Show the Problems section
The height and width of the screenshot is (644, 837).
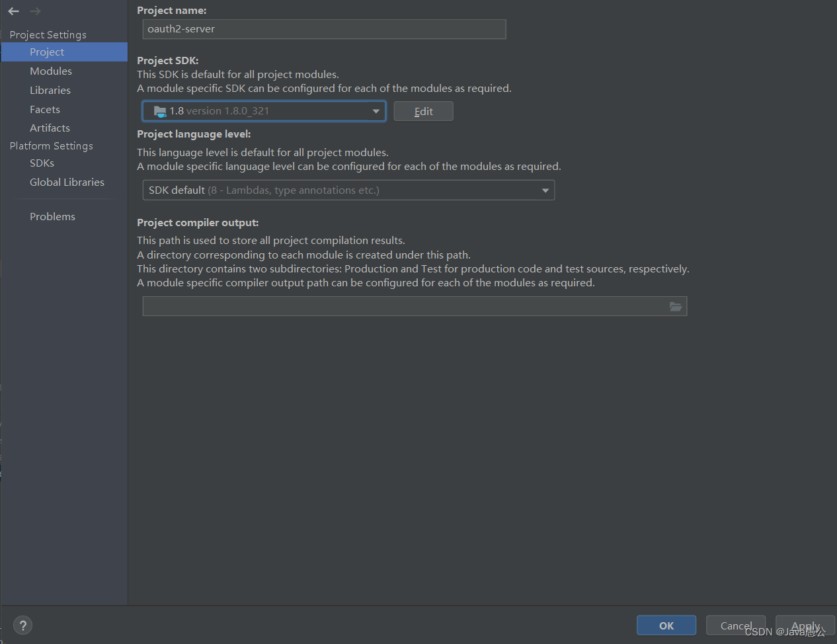[52, 217]
